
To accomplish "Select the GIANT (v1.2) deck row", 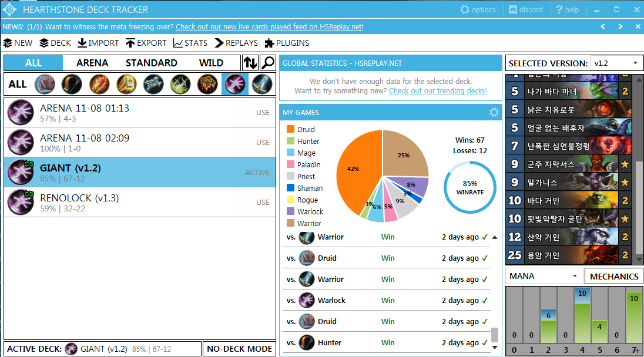I will 140,173.
